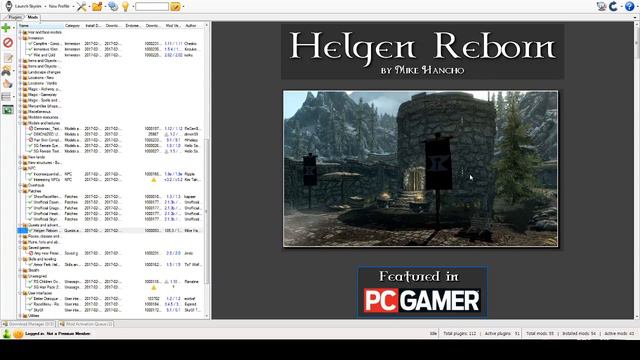Toggle the Better Dialogue mod checkmark
This screenshot has height=360, width=640.
coord(30,299)
